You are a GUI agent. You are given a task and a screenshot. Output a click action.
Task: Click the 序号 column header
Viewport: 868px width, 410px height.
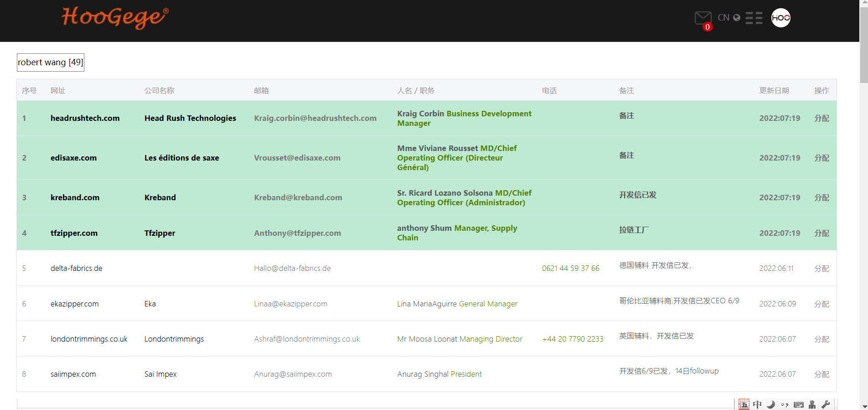[x=29, y=90]
